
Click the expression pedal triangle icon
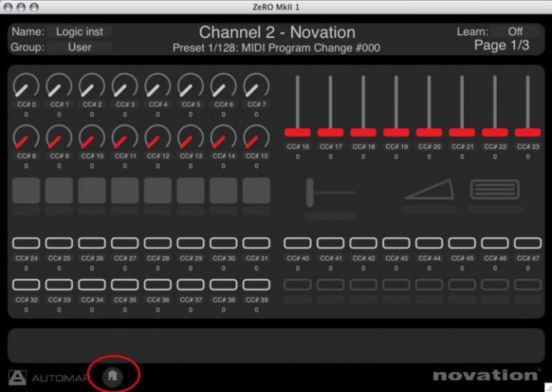point(429,190)
